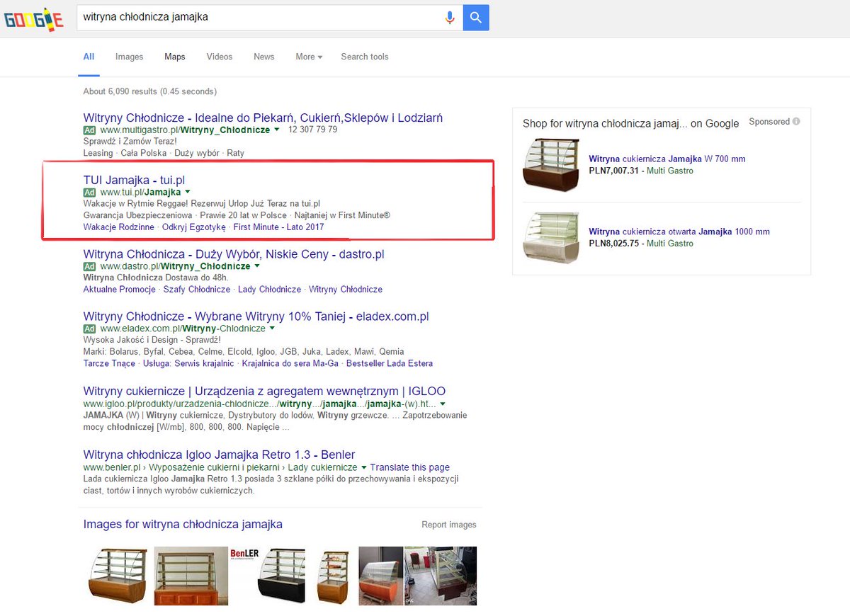This screenshot has height=616, width=850.
Task: Click Multi Gastro seller under PLN8,025.75
Action: click(670, 244)
